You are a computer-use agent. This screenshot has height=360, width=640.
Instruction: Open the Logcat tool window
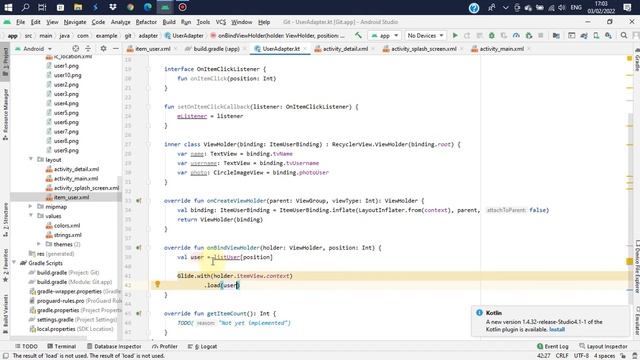(x=202, y=347)
